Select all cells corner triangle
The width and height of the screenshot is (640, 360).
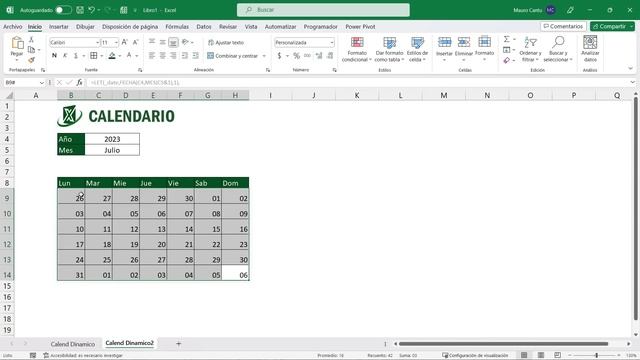[x=8, y=96]
